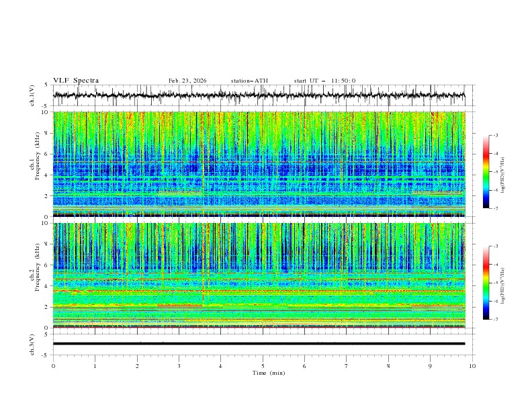Select the date text "Feb. 23, 2026"
Screen dimensions: 532x411
coord(187,81)
